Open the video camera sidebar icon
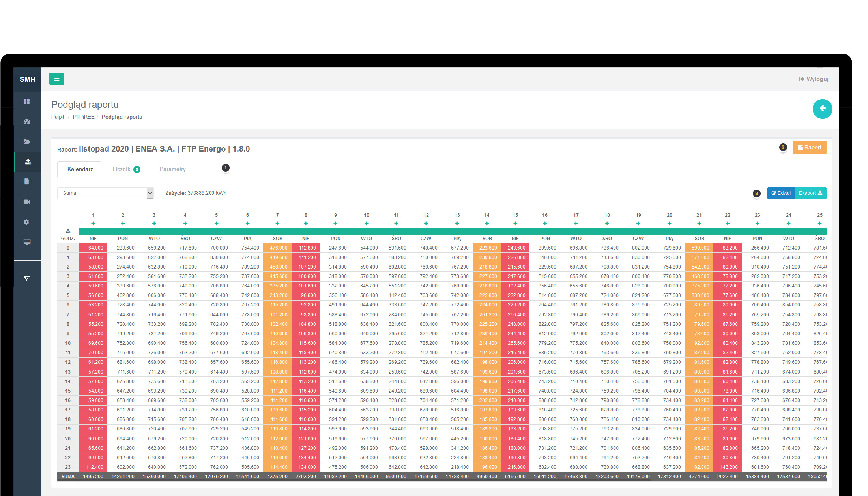The width and height of the screenshot is (868, 496). coord(27,202)
